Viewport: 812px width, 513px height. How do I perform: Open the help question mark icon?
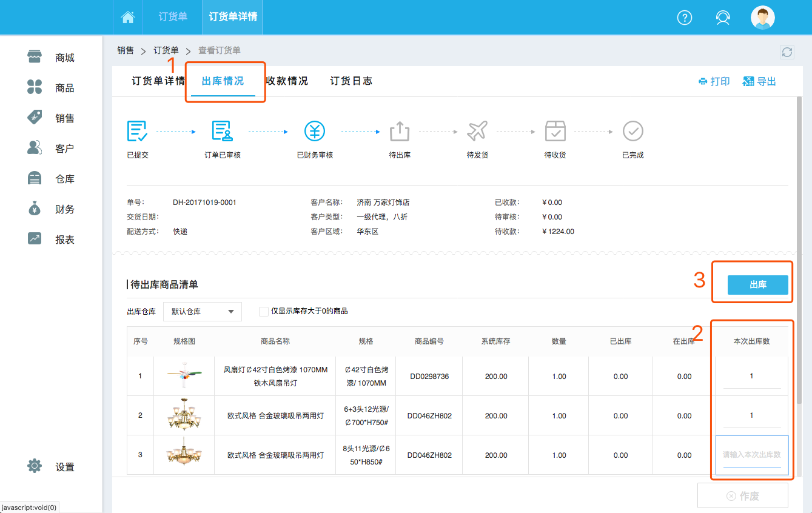coord(684,18)
